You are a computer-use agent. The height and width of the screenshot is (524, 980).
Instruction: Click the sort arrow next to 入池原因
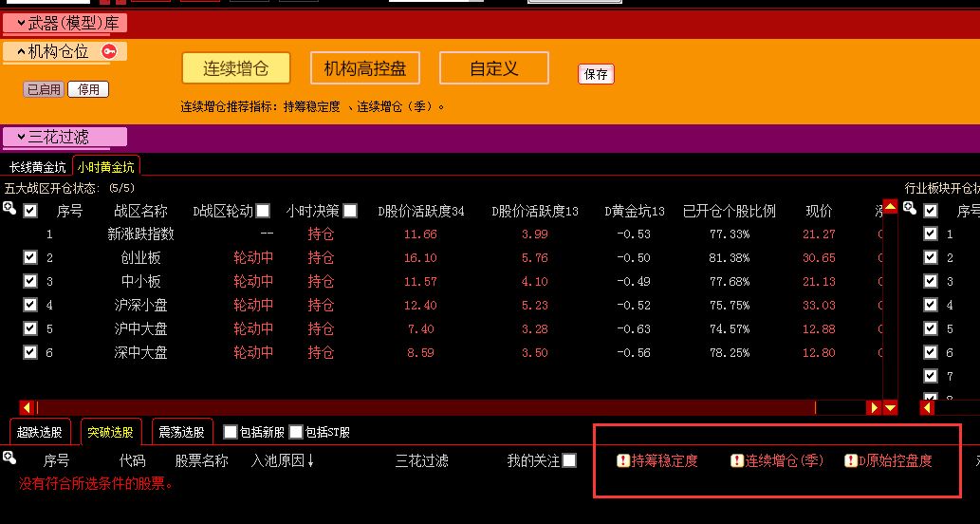pyautogui.click(x=310, y=461)
